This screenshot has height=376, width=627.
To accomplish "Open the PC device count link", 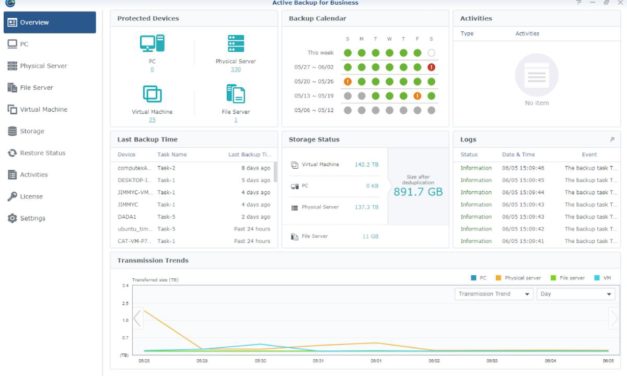I will [x=152, y=70].
